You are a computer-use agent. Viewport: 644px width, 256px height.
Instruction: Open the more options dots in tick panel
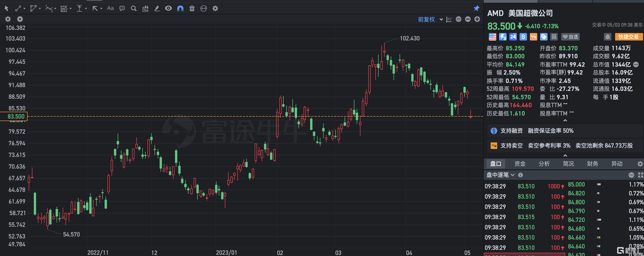tap(631, 175)
